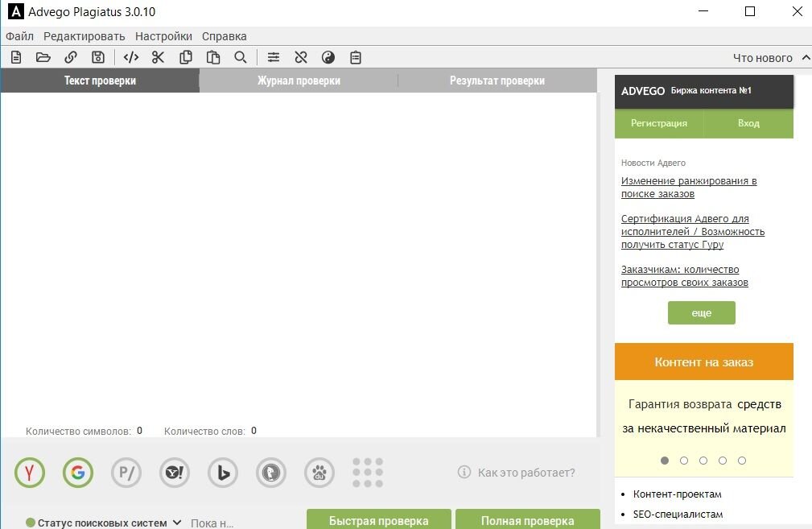Open the Настройки menu
Viewport: 812px width, 529px height.
163,36
